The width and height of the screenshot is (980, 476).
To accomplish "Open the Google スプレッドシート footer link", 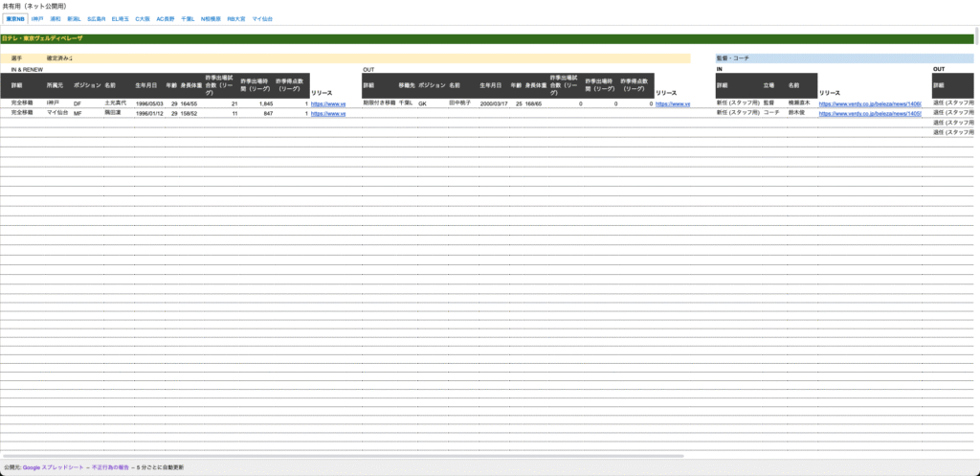I will point(54,467).
